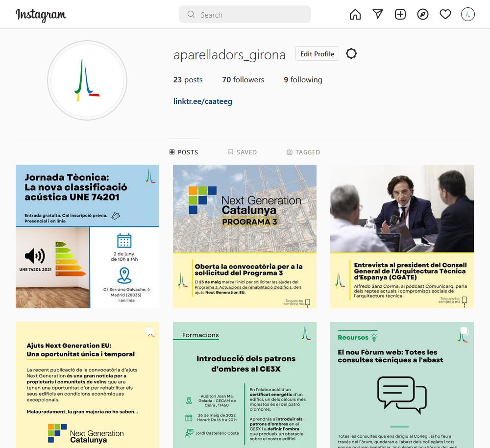Open El nou Fòrum web post

click(402, 385)
